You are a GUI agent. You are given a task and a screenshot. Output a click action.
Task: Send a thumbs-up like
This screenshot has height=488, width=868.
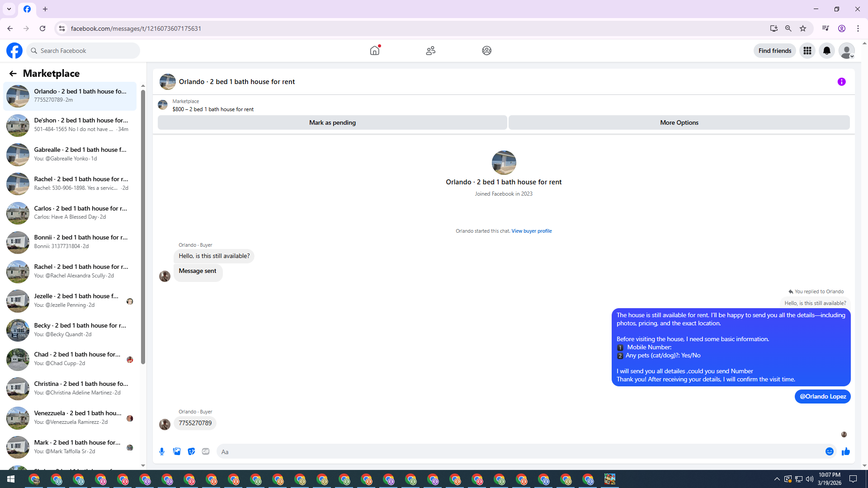[x=846, y=451]
